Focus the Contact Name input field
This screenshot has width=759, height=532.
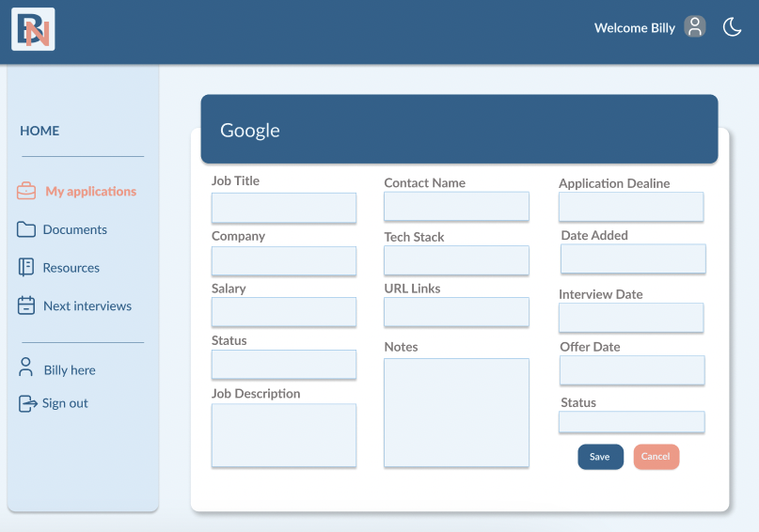tap(456, 207)
